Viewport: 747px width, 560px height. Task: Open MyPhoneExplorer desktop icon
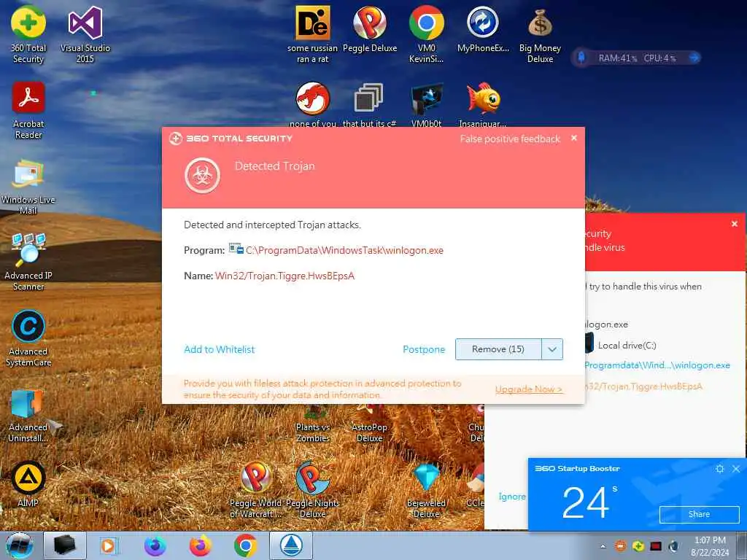[483, 29]
